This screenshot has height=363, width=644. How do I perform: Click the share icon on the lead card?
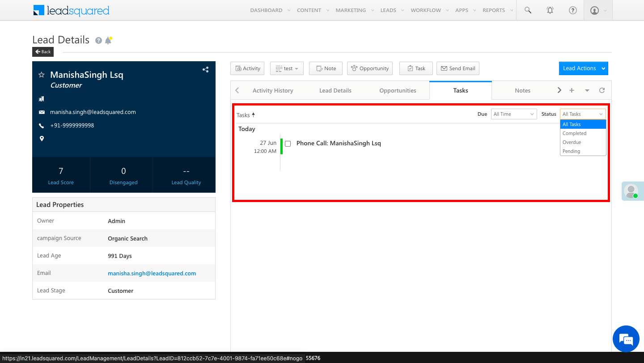click(205, 69)
